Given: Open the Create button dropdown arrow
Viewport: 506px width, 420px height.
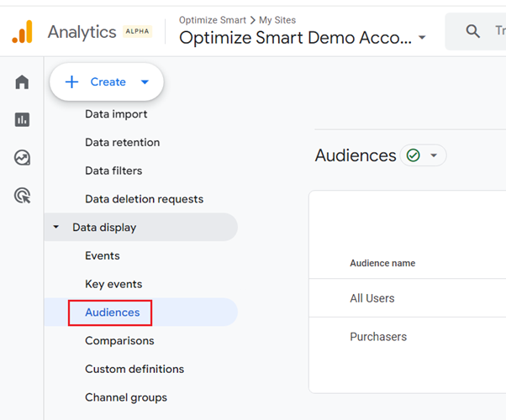Looking at the screenshot, I should point(145,82).
